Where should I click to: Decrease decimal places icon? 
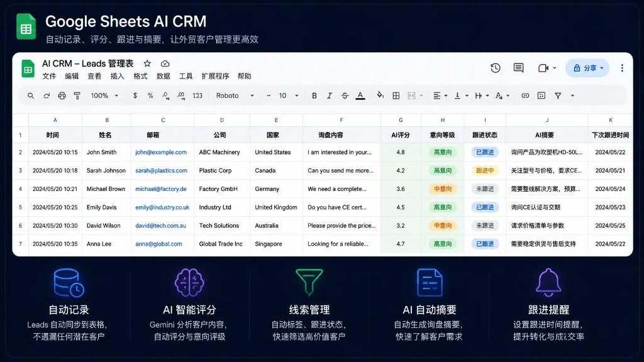165,96
